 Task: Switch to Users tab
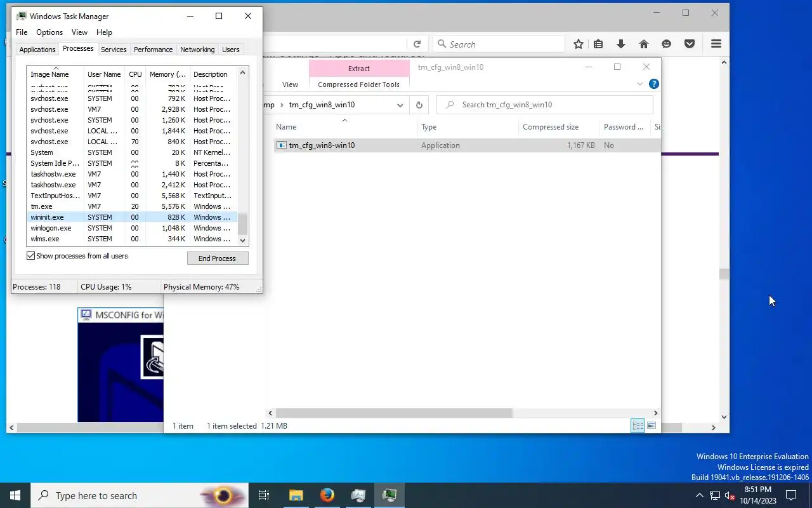tap(231, 50)
